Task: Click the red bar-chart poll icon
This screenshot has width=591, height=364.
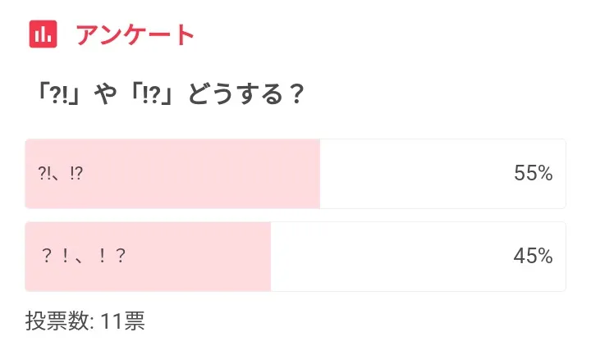Action: 43,34
